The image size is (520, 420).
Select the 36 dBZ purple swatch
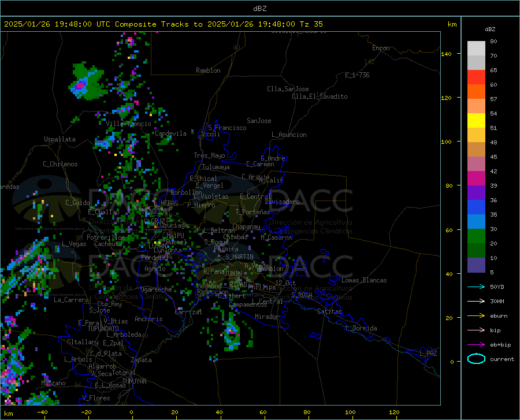476,193
